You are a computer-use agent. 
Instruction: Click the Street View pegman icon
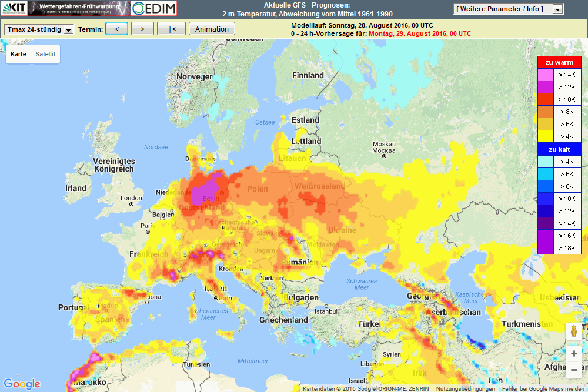coord(574,331)
